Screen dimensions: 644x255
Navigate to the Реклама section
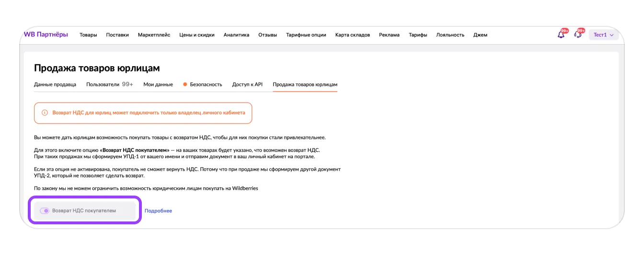389,35
